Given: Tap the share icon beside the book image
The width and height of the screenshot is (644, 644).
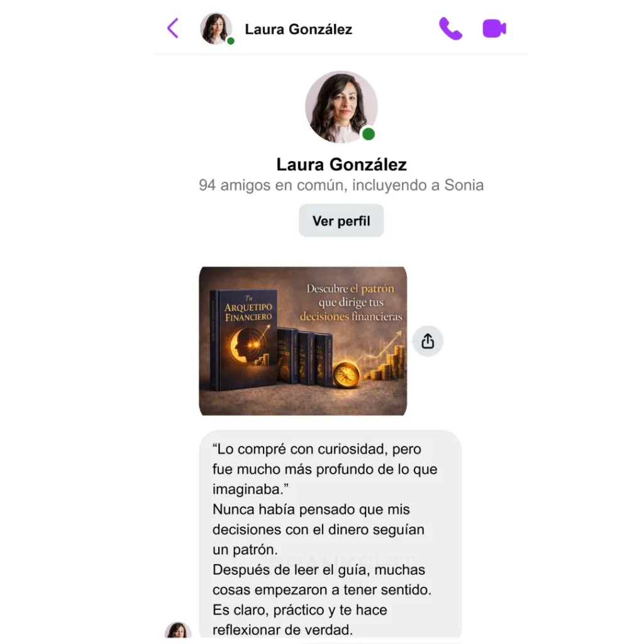Looking at the screenshot, I should coord(428,341).
